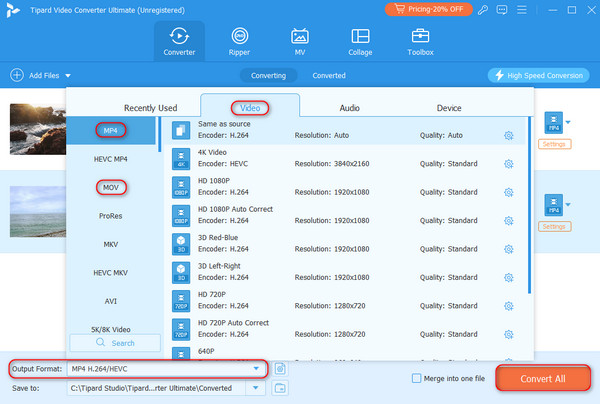The width and height of the screenshot is (600, 404).
Task: Click MP4 format icon of first video
Action: point(554,122)
